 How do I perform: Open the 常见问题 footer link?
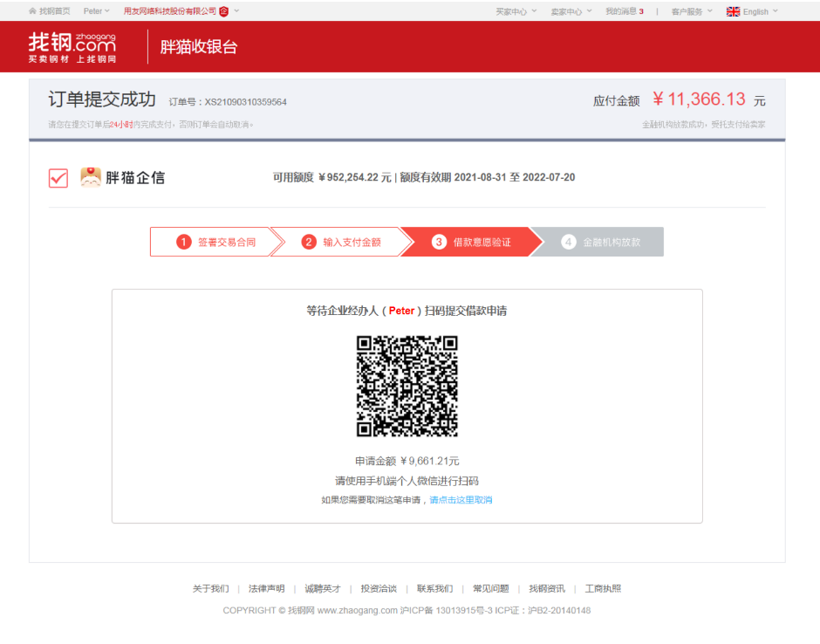point(490,588)
